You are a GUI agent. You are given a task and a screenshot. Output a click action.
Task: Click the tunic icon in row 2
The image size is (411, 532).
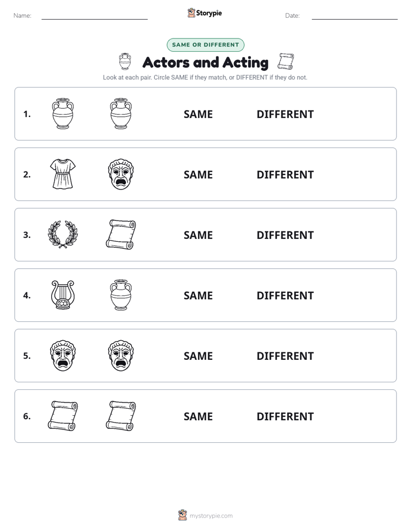63,174
